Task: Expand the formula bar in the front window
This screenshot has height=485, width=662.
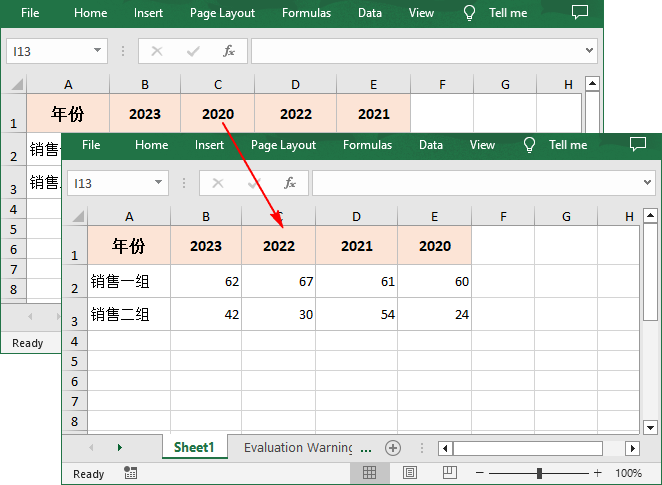Action: [x=648, y=182]
